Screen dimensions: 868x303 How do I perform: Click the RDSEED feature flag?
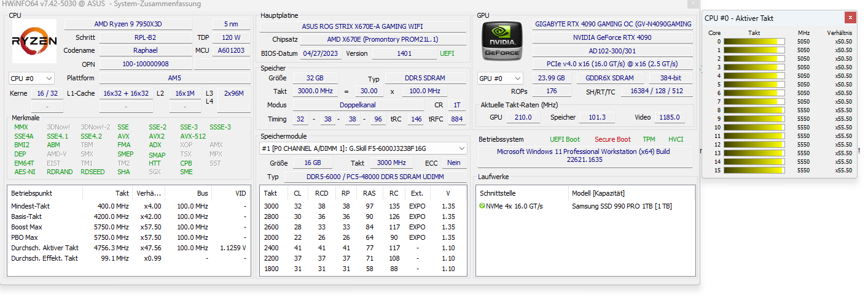(93, 172)
